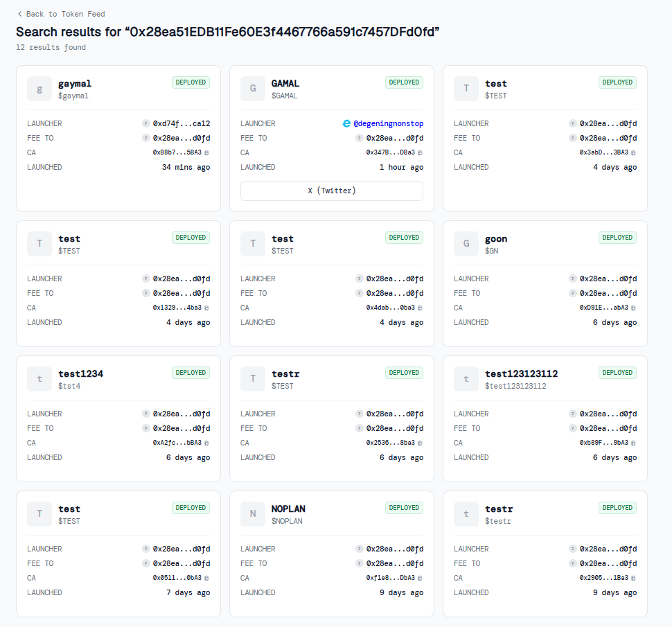Click the search results heading

(x=227, y=32)
